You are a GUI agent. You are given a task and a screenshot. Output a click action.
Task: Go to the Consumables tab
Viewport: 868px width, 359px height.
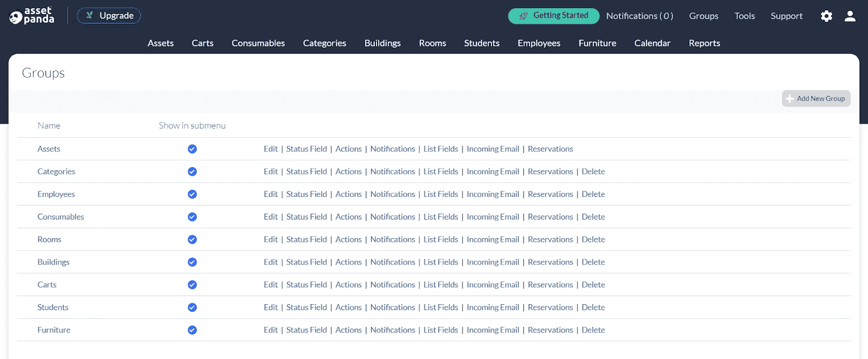tap(258, 43)
